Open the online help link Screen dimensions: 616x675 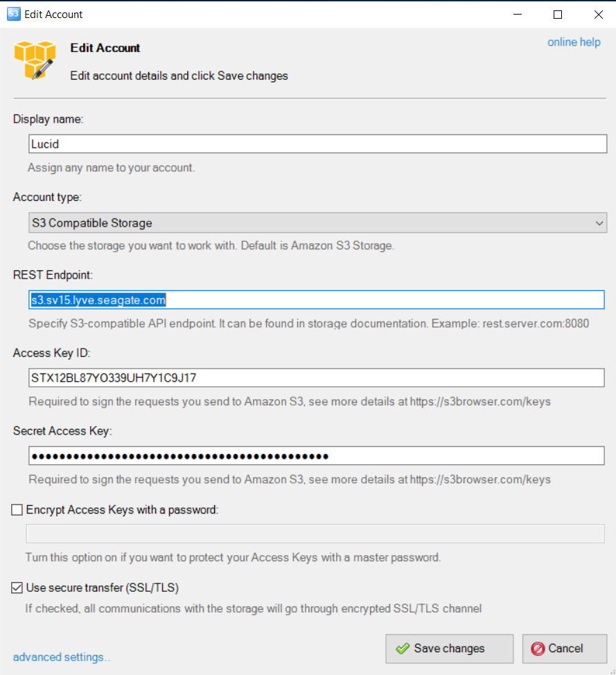[x=574, y=42]
